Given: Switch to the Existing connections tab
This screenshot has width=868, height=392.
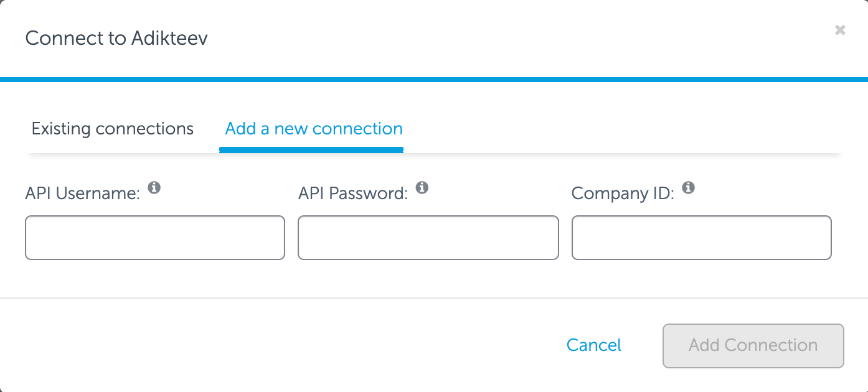Looking at the screenshot, I should [x=113, y=129].
